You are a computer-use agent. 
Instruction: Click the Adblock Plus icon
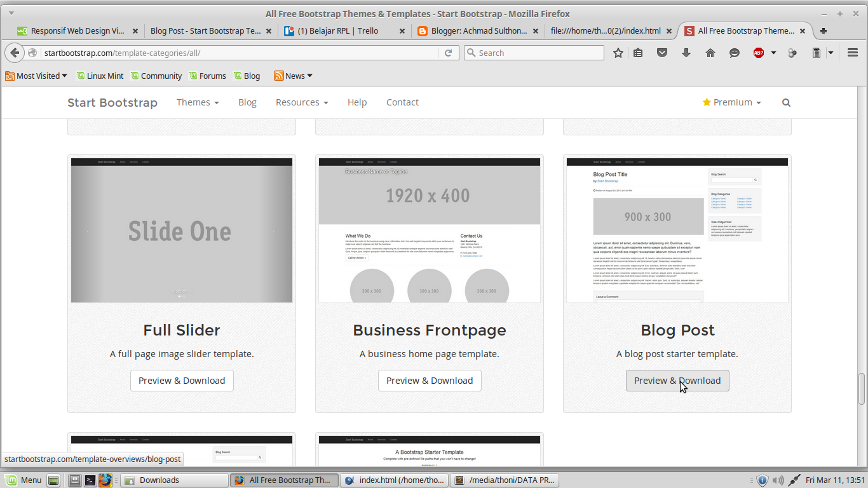(760, 53)
